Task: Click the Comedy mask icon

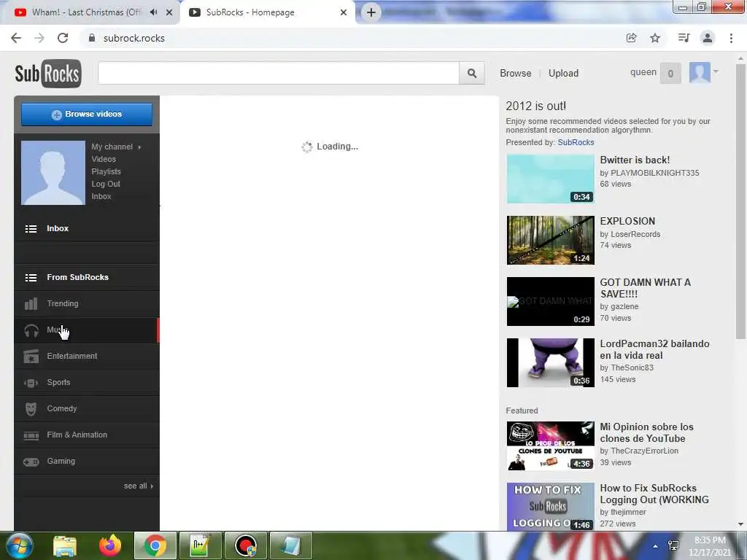Action: click(x=31, y=408)
